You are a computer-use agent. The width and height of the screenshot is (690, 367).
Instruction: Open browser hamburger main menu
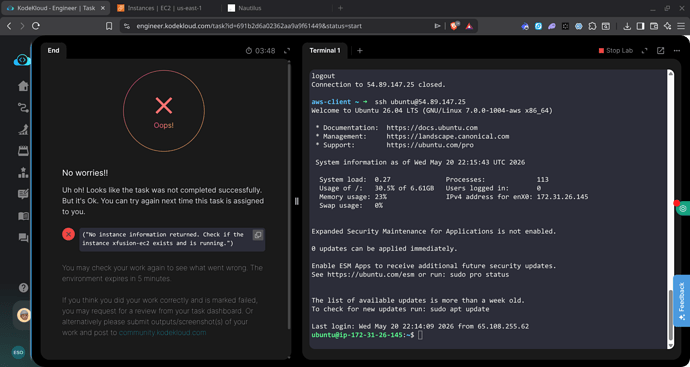[x=681, y=26]
